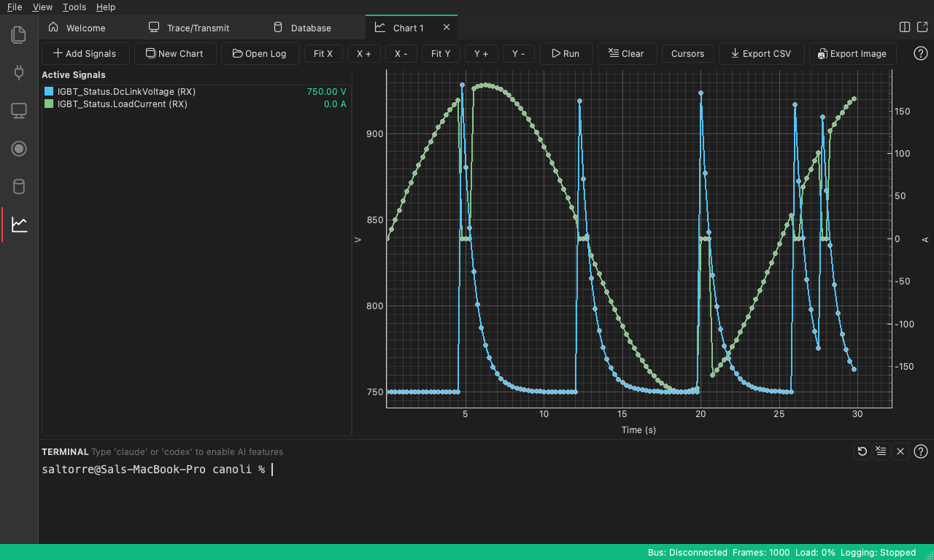Select the chart sidebar icon
Image resolution: width=934 pixels, height=560 pixels.
click(19, 225)
